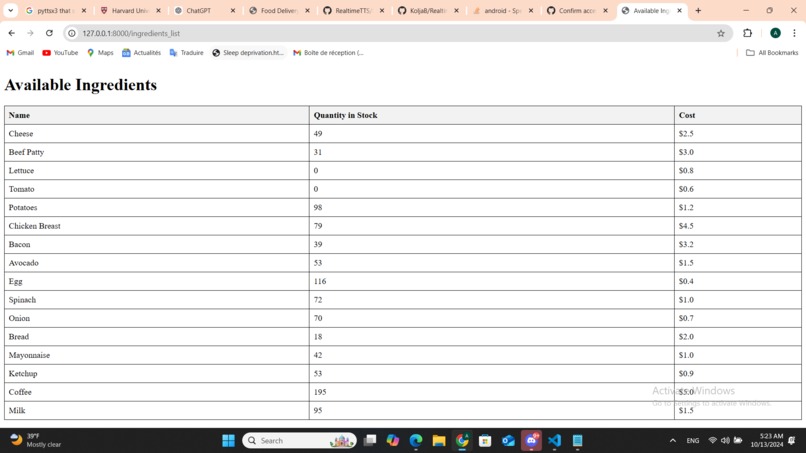Click the 'Mayonnaise' name cell
Screen dimensions: 806x453
[157, 355]
